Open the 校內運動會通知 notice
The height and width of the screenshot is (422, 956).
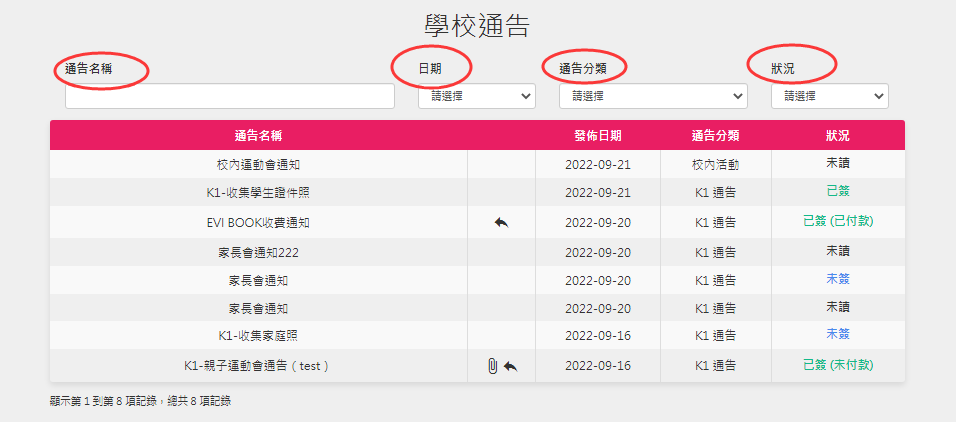click(258, 164)
